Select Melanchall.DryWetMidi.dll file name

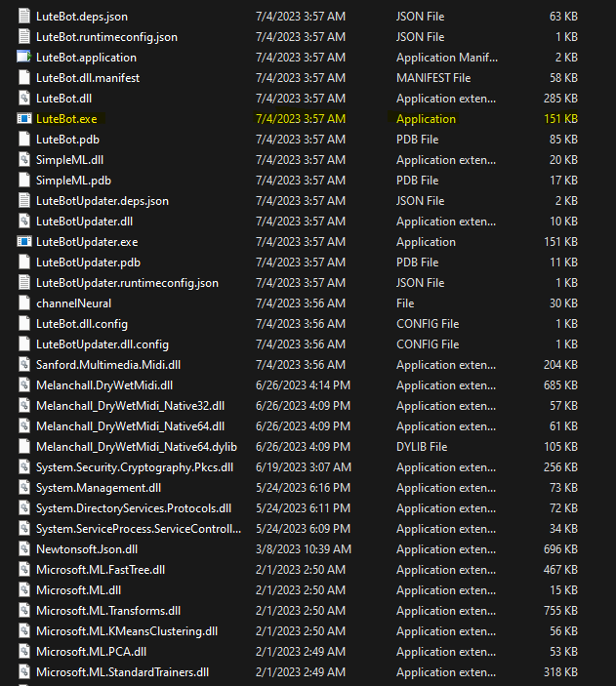click(104, 385)
